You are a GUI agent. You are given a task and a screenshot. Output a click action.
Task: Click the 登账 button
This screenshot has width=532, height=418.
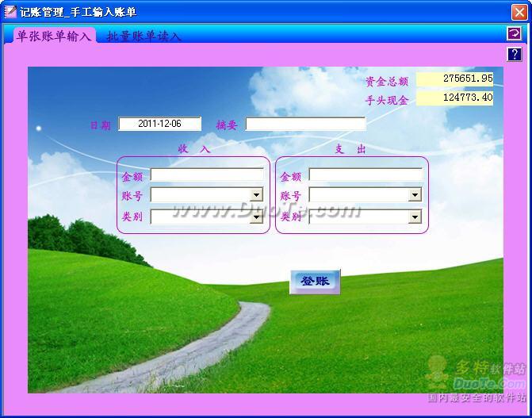tap(315, 282)
